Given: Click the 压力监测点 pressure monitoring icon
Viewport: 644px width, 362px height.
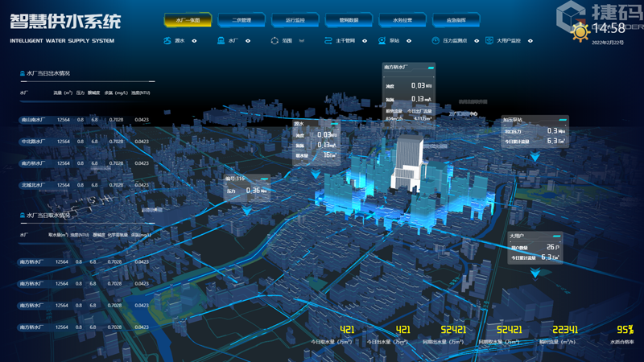Looking at the screenshot, I should pyautogui.click(x=436, y=41).
